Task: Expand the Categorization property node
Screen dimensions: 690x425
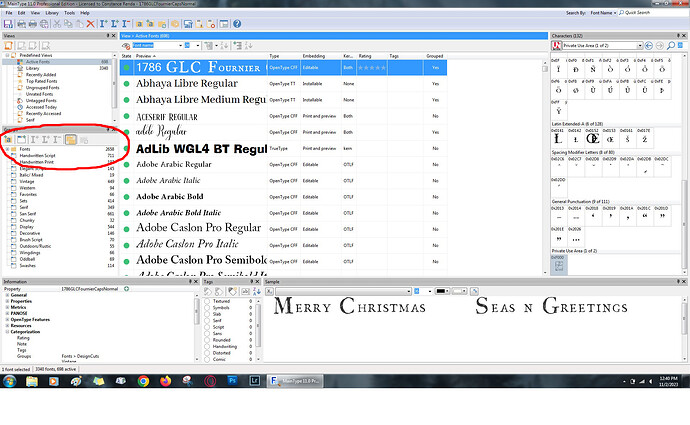Action: pyautogui.click(x=7, y=331)
